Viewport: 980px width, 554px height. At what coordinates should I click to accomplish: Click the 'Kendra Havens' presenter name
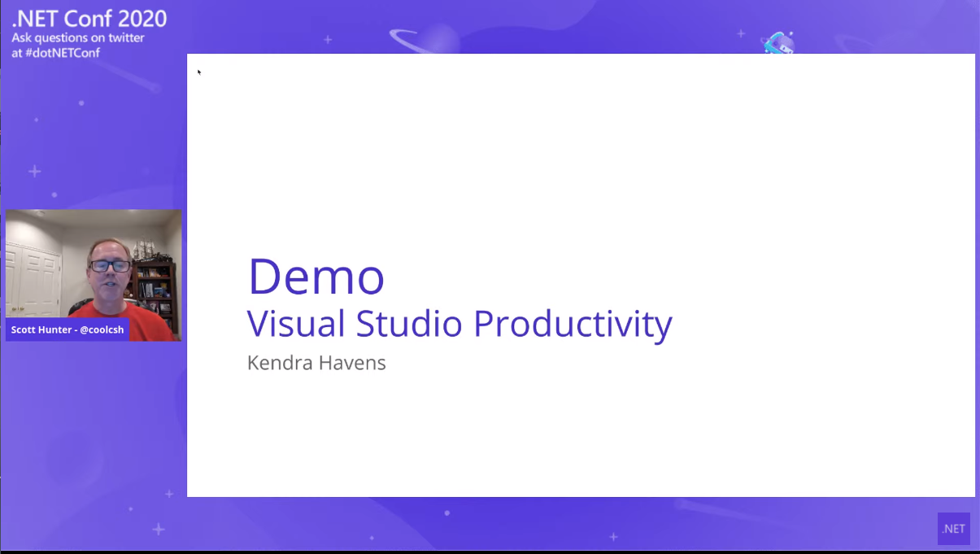pos(316,363)
